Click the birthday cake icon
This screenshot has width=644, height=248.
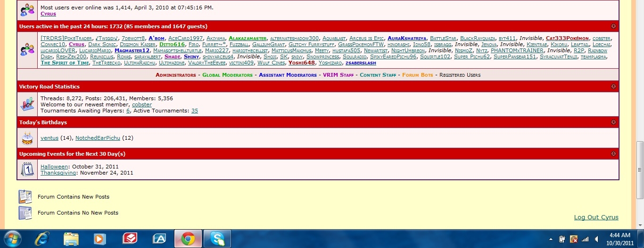click(27, 138)
